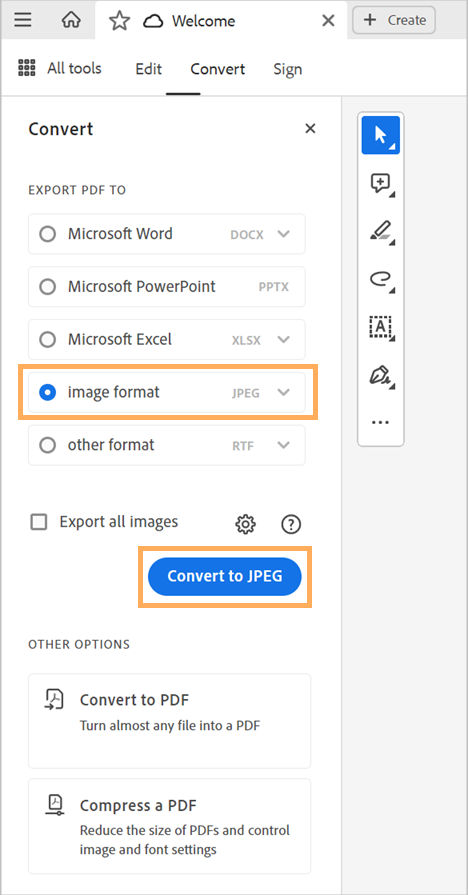
Task: Open conversion settings gear
Action: point(245,523)
